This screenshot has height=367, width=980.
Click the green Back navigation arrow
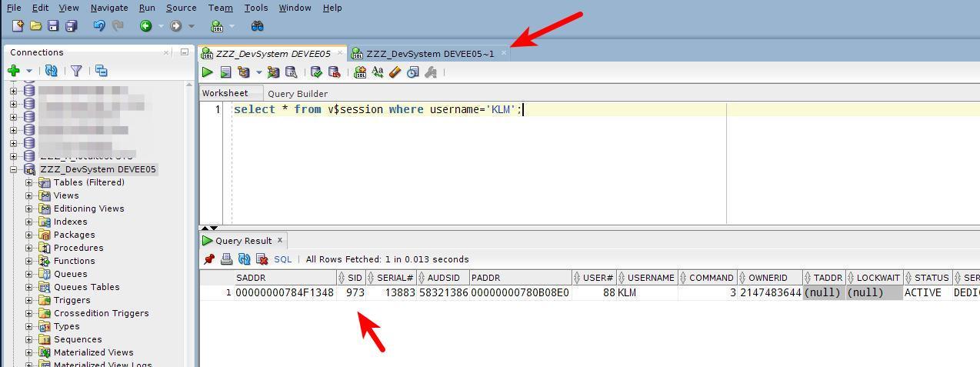tap(146, 26)
